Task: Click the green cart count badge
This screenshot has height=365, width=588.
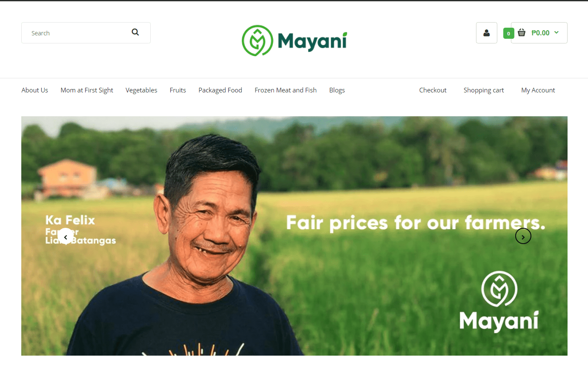Action: point(508,33)
